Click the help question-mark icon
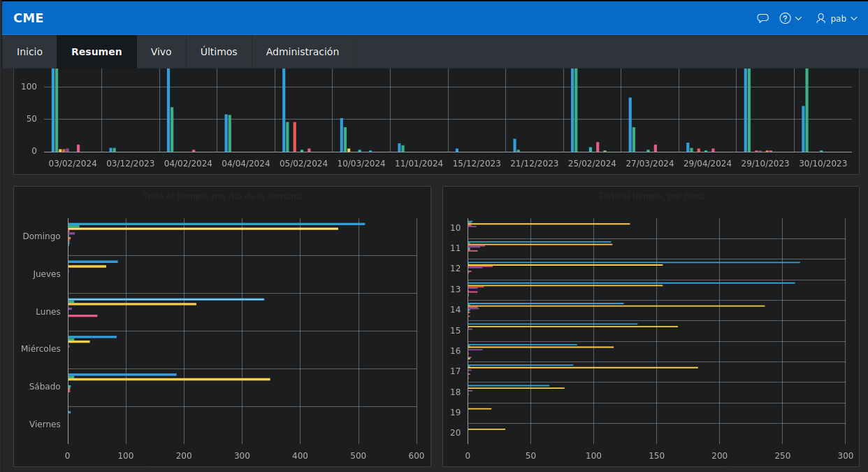 click(786, 18)
